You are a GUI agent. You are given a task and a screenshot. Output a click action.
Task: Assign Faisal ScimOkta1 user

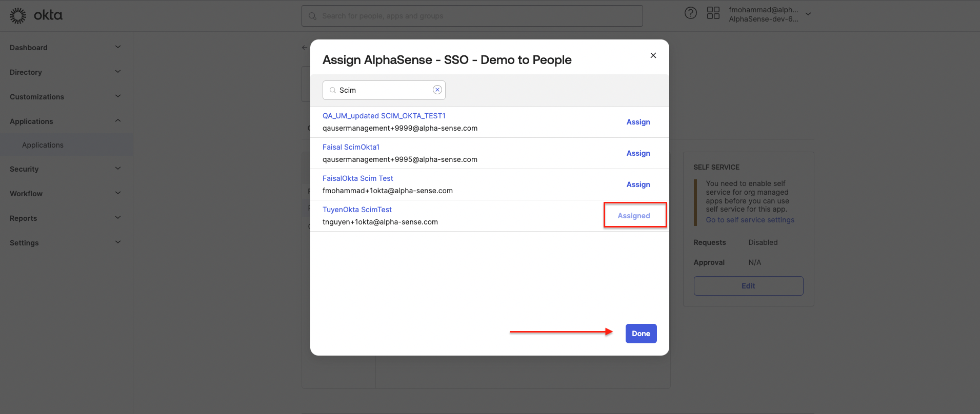pyautogui.click(x=638, y=153)
